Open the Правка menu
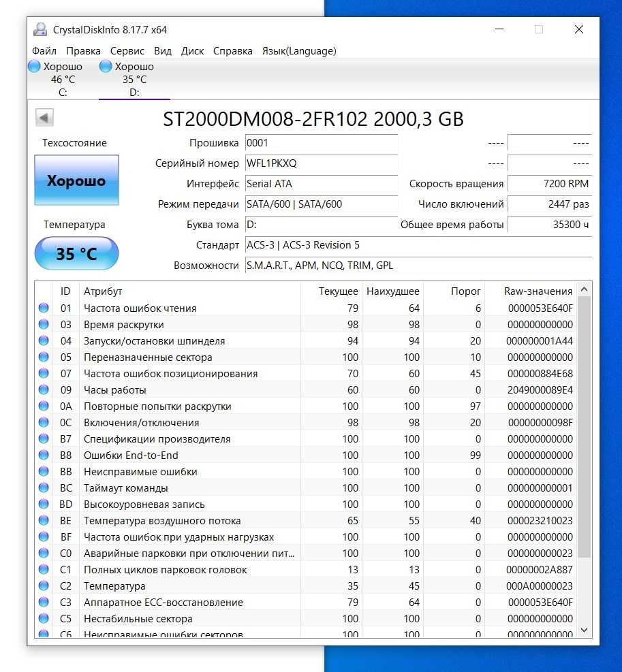Screen dimensions: 622x672 pos(83,51)
